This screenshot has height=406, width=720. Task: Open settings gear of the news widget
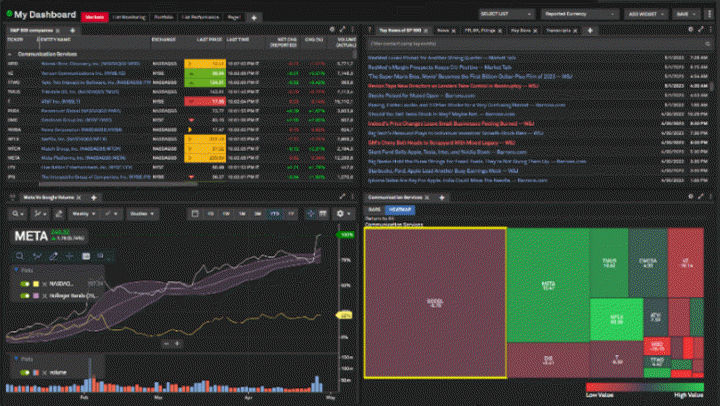click(691, 29)
